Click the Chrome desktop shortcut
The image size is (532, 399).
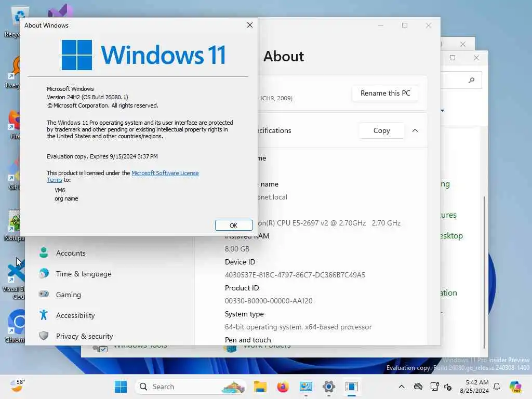point(15,326)
